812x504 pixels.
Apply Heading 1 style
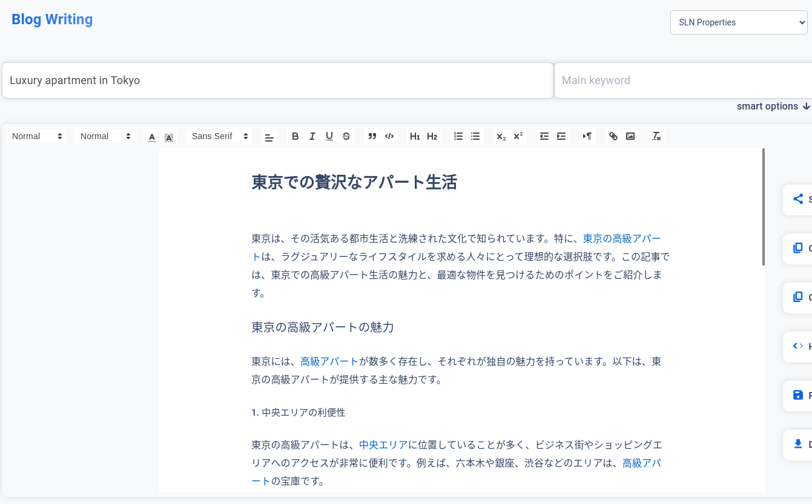415,136
